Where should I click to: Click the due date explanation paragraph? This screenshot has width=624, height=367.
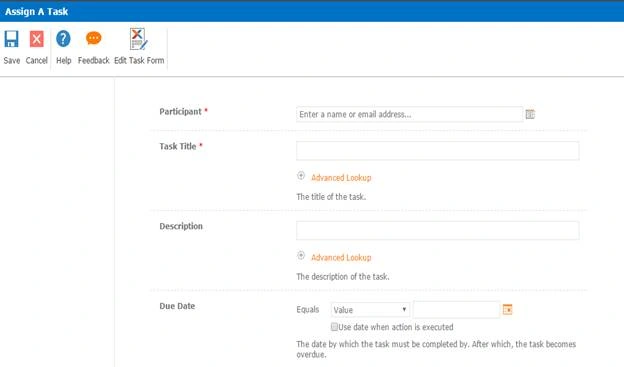pyautogui.click(x=436, y=349)
